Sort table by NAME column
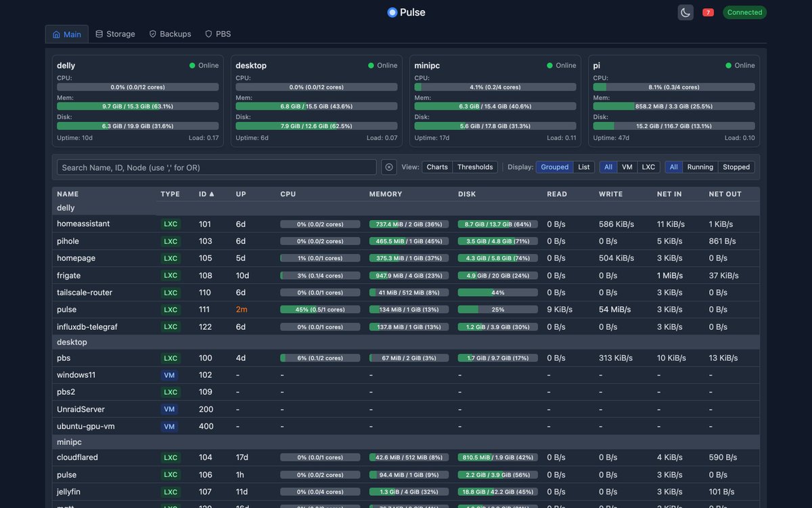812x508 pixels. (68, 194)
